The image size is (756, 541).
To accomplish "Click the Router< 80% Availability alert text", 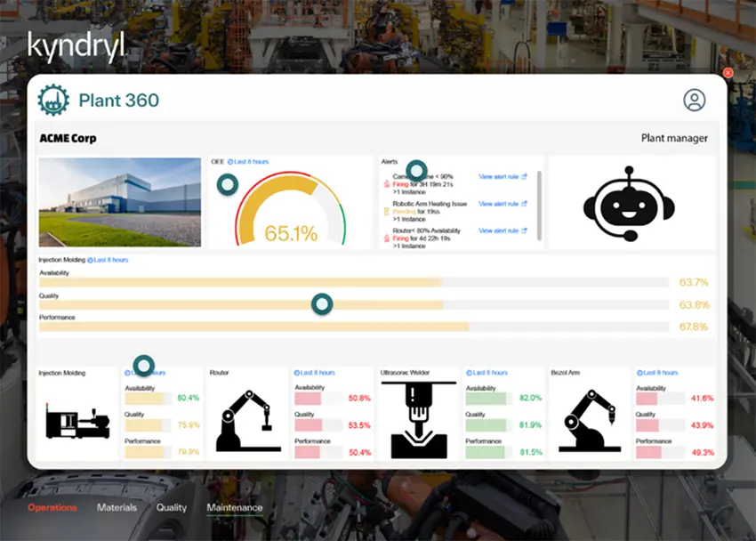I will 426,230.
